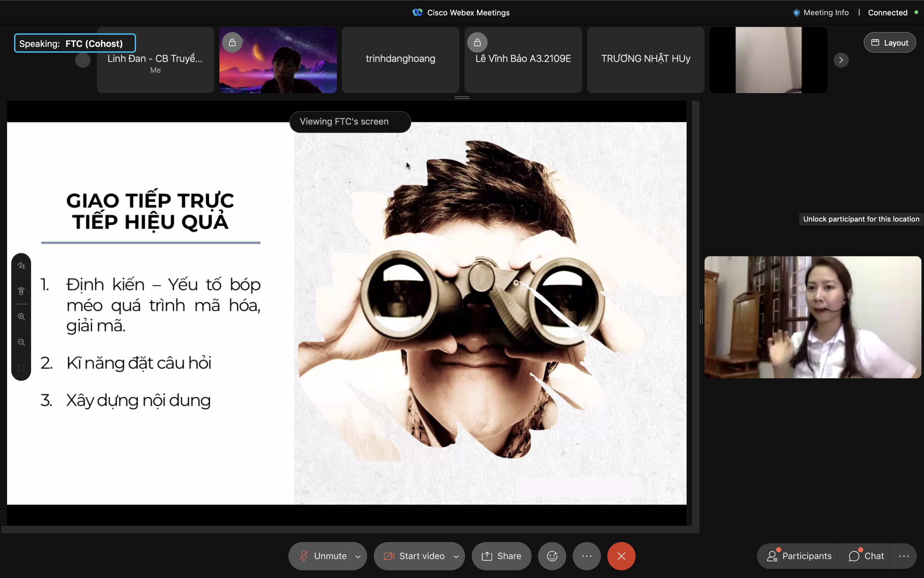Image resolution: width=924 pixels, height=578 pixels.
Task: Click lock icon on galaxy background video thumbnail
Action: (232, 42)
